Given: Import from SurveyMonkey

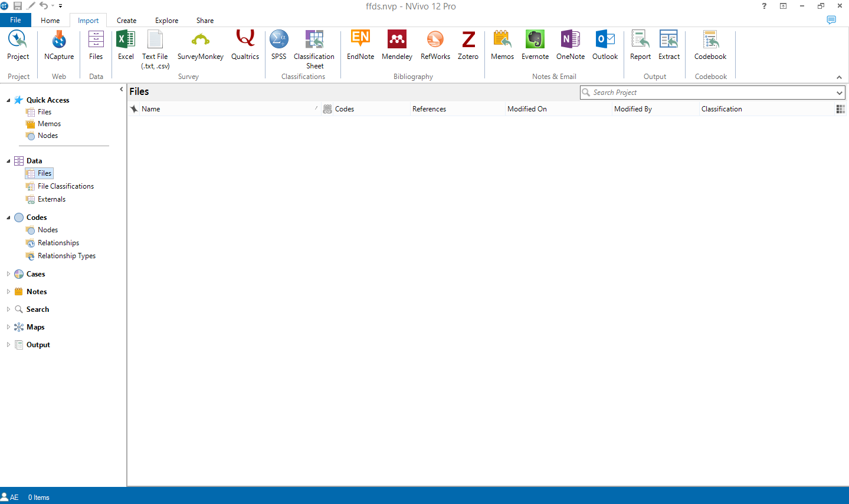Looking at the screenshot, I should coord(201,45).
